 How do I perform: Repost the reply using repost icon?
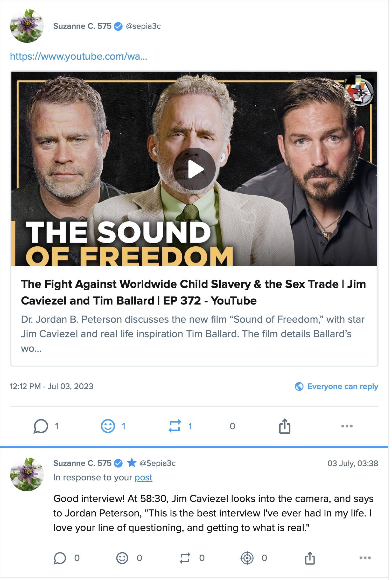tap(185, 558)
